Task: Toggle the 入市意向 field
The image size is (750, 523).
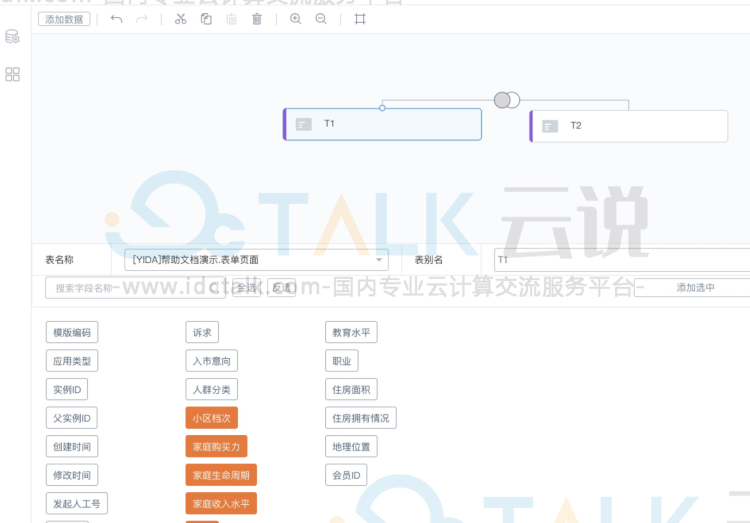Action: coord(211,361)
